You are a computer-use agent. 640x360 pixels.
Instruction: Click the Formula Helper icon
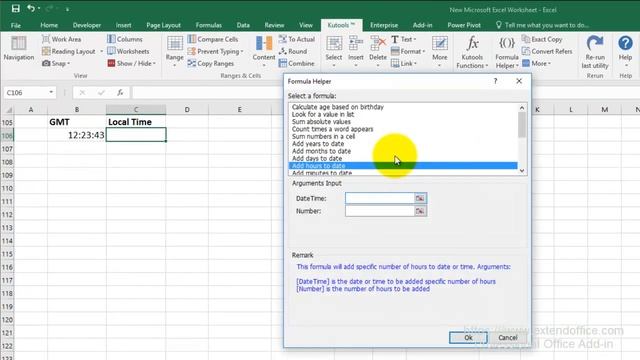(x=507, y=43)
